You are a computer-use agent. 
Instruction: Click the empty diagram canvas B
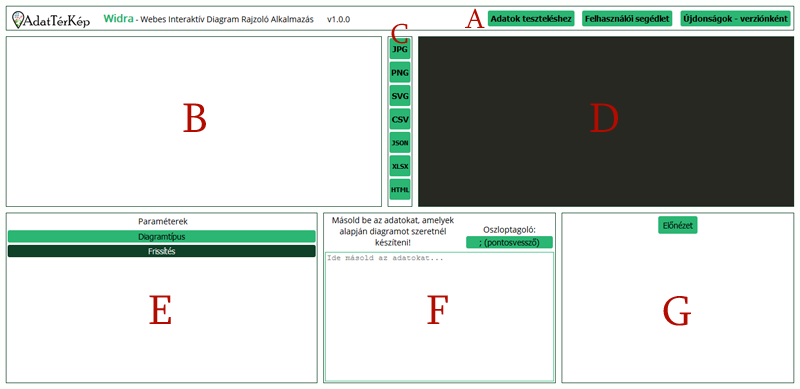click(194, 121)
